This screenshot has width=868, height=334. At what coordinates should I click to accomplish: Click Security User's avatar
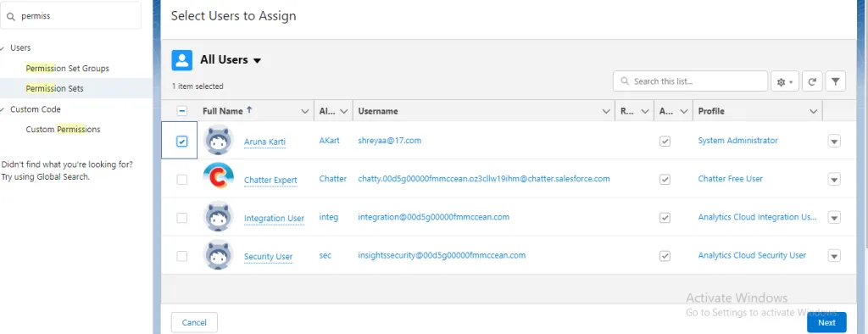[219, 255]
